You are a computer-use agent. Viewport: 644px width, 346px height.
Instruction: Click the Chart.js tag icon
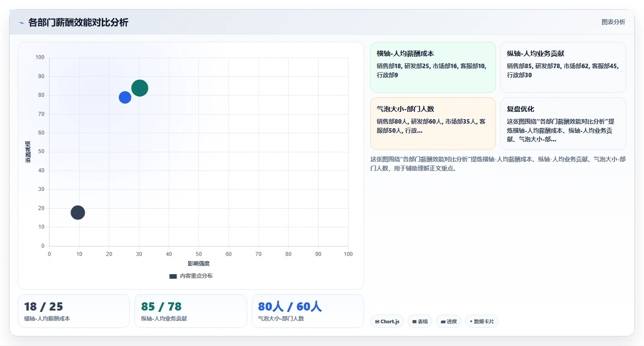pos(377,321)
